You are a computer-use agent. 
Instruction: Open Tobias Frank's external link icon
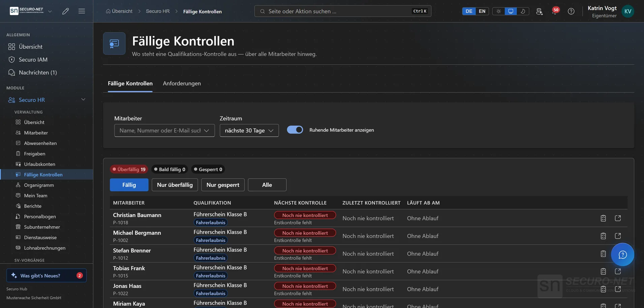[618, 271]
